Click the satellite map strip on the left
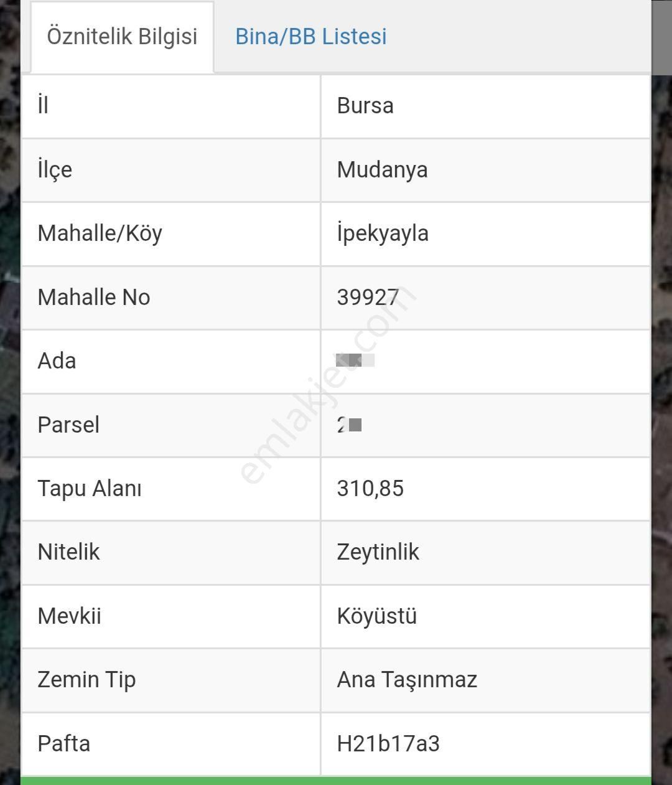 [10, 392]
